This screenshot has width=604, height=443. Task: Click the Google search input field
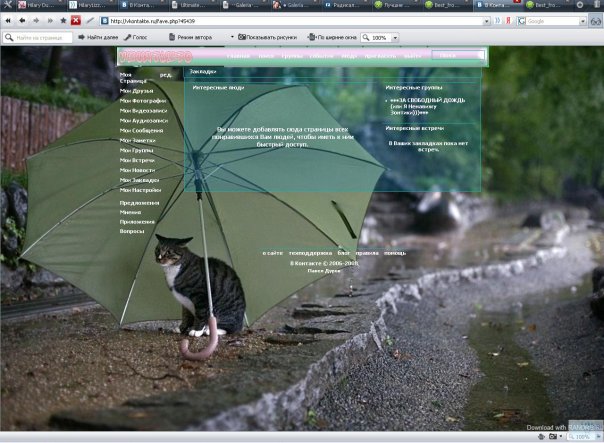coord(553,21)
